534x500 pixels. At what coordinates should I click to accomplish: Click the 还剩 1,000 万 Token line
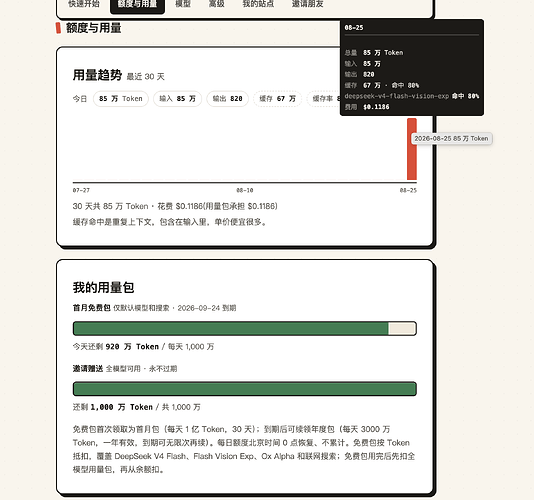pyautogui.click(x=137, y=407)
